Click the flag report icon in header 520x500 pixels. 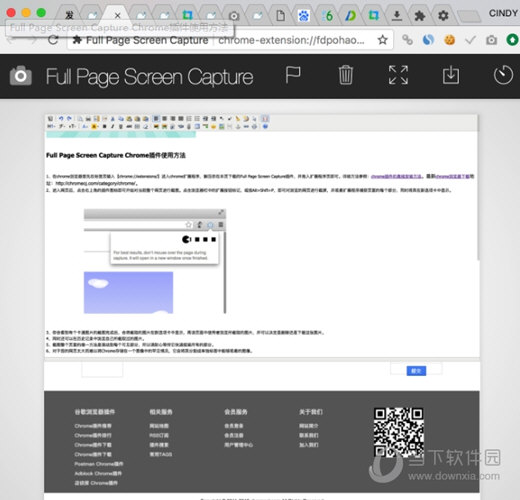pyautogui.click(x=293, y=75)
